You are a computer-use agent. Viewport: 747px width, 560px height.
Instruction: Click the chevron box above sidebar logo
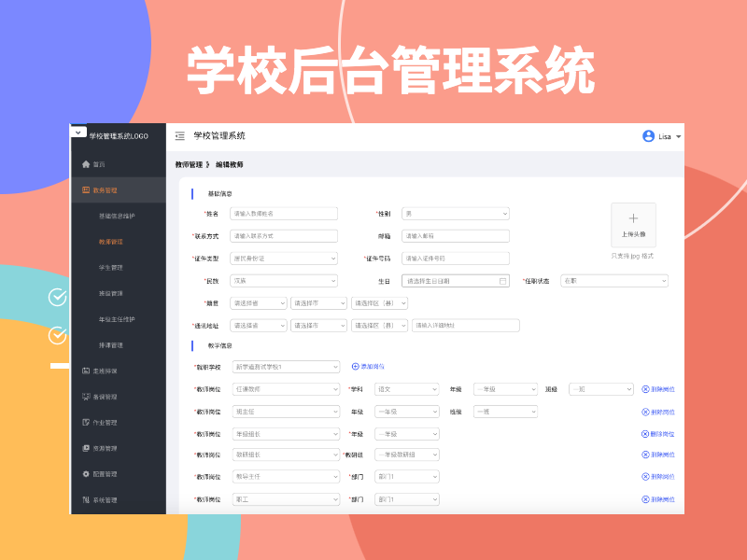click(78, 132)
